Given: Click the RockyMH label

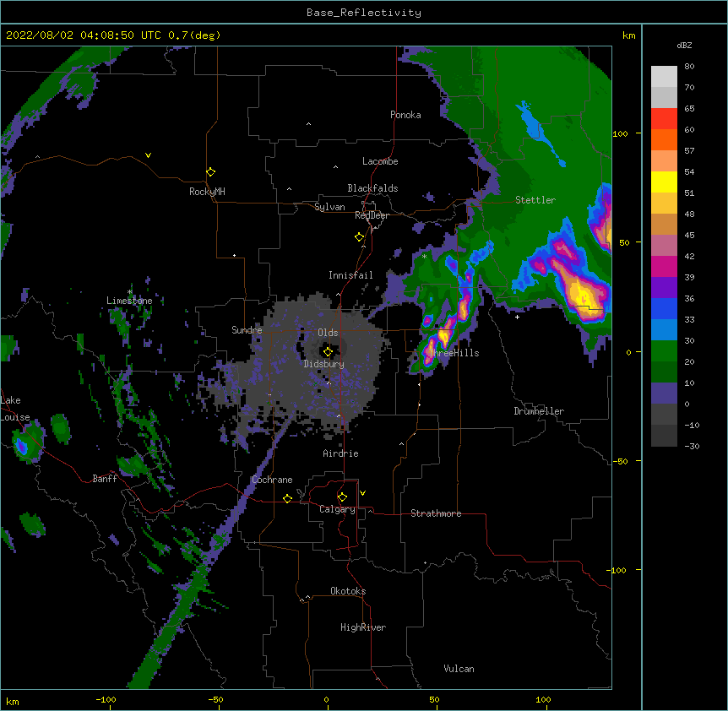Looking at the screenshot, I should [207, 192].
